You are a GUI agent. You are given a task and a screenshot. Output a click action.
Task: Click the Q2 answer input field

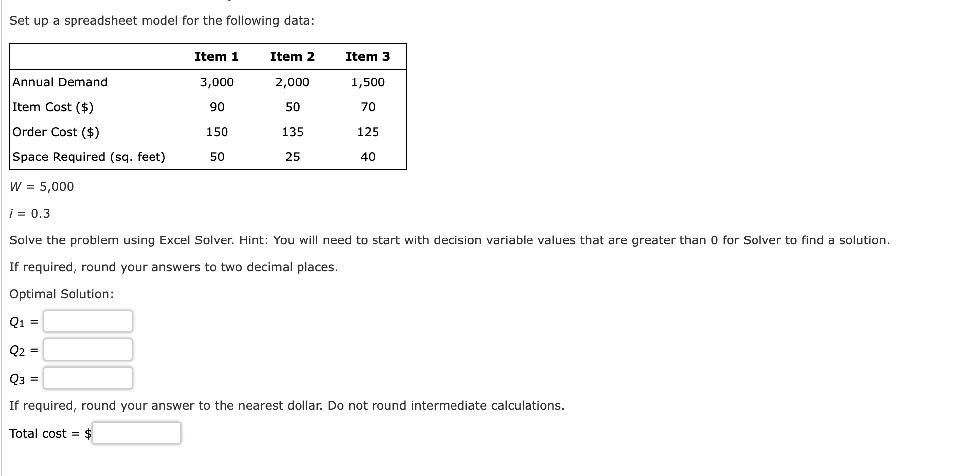(x=87, y=350)
